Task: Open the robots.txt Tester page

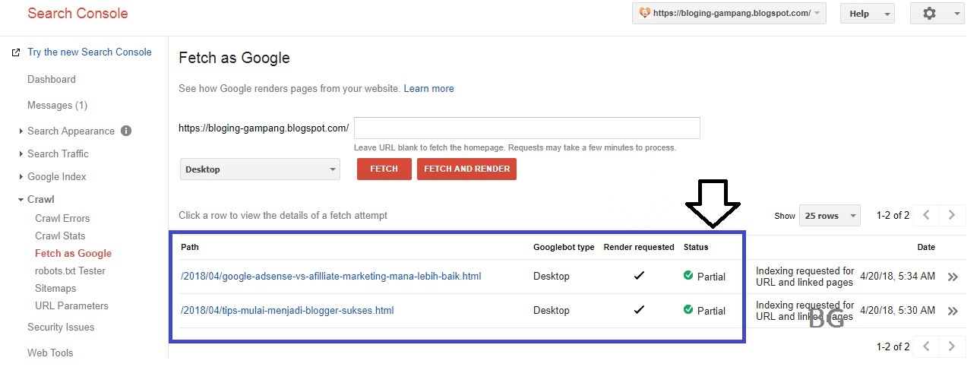Action: 70,271
